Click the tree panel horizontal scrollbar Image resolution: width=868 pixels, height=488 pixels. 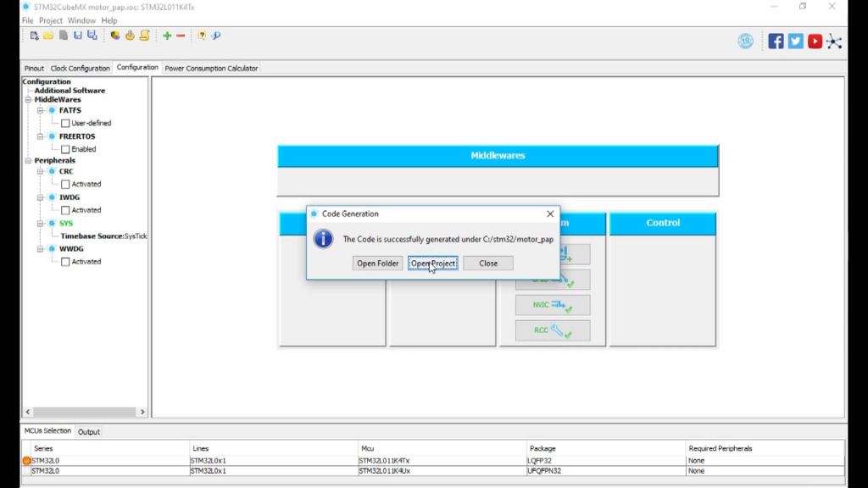(83, 412)
